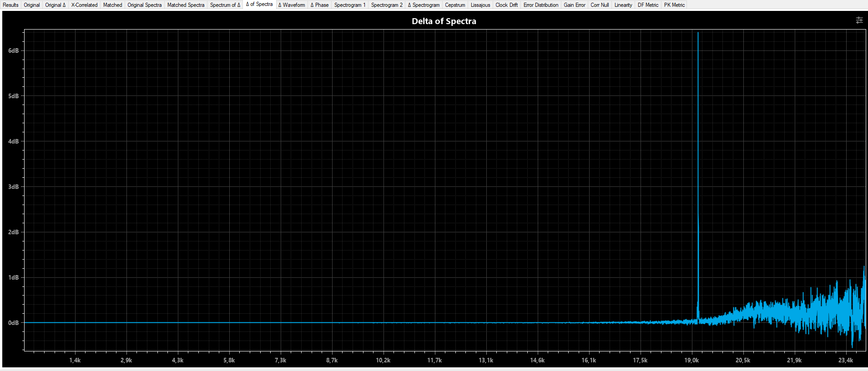
Task: Open the PK Metric tab
Action: point(674,5)
